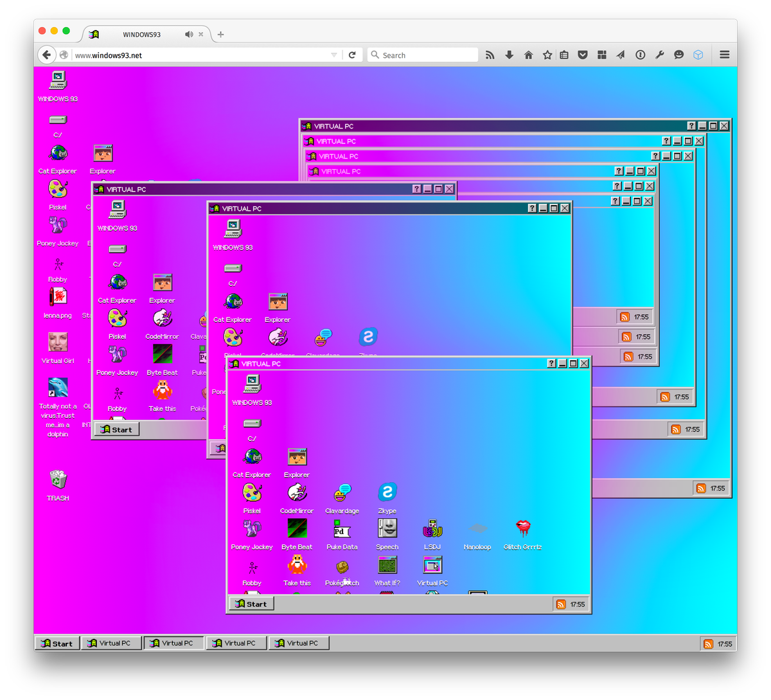Select the last Virtual PC taskbar button
The width and height of the screenshot is (771, 700).
tap(299, 643)
